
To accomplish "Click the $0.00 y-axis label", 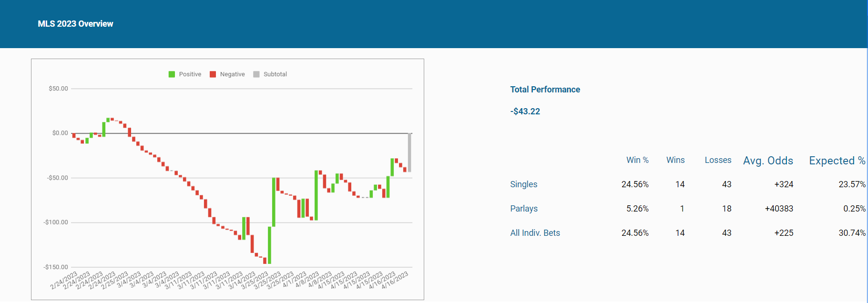I will [x=60, y=133].
